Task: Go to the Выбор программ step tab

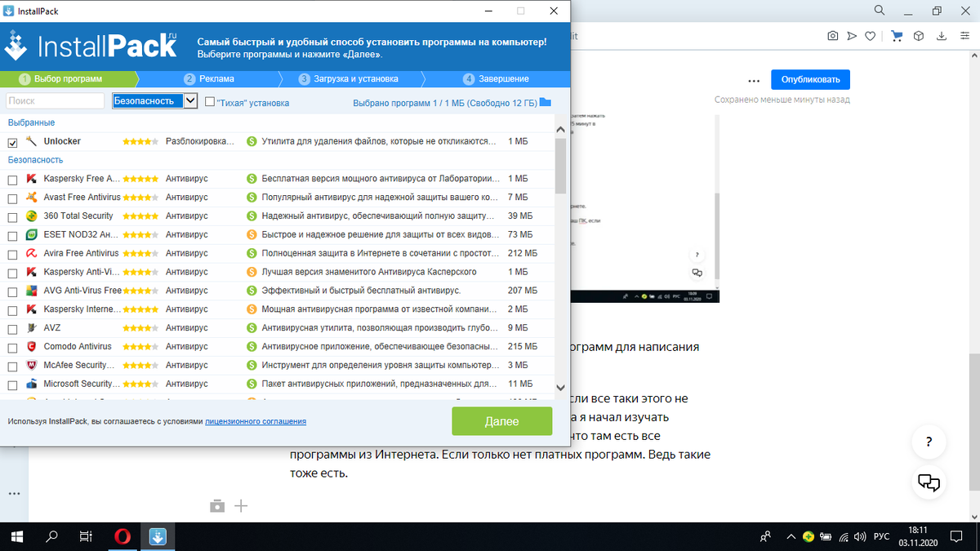Action: [x=68, y=79]
